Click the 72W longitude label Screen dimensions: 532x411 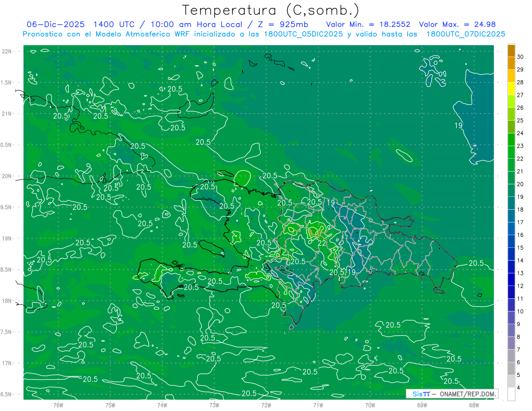click(266, 405)
